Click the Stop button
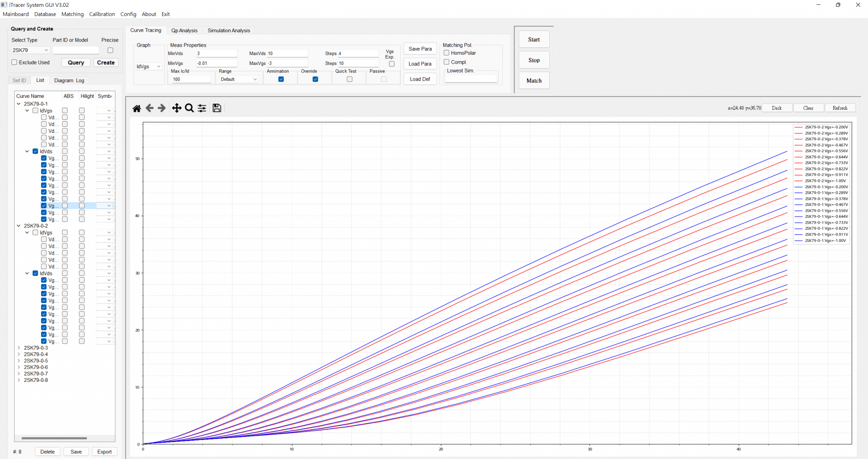Viewport: 868px width, 459px height. coord(534,60)
